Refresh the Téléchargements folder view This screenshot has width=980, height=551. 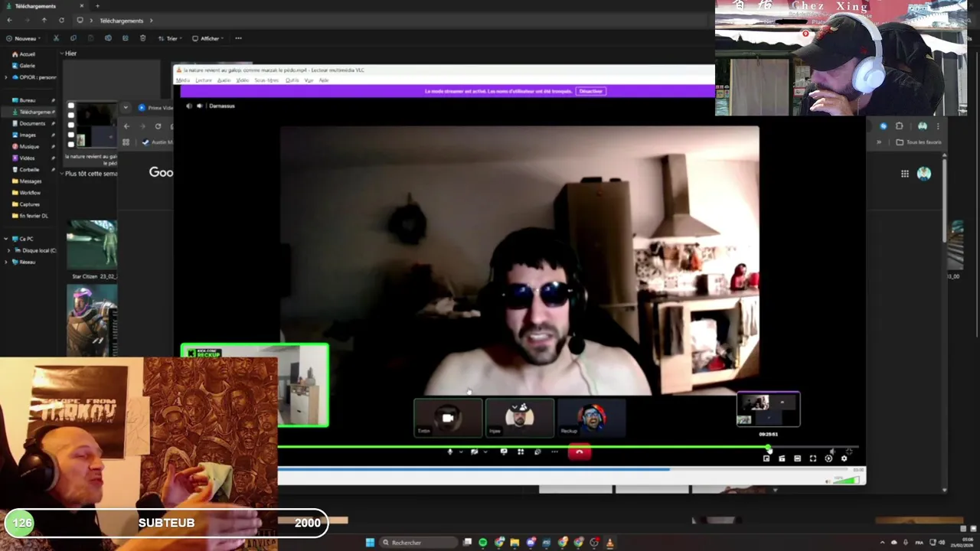[x=61, y=21]
